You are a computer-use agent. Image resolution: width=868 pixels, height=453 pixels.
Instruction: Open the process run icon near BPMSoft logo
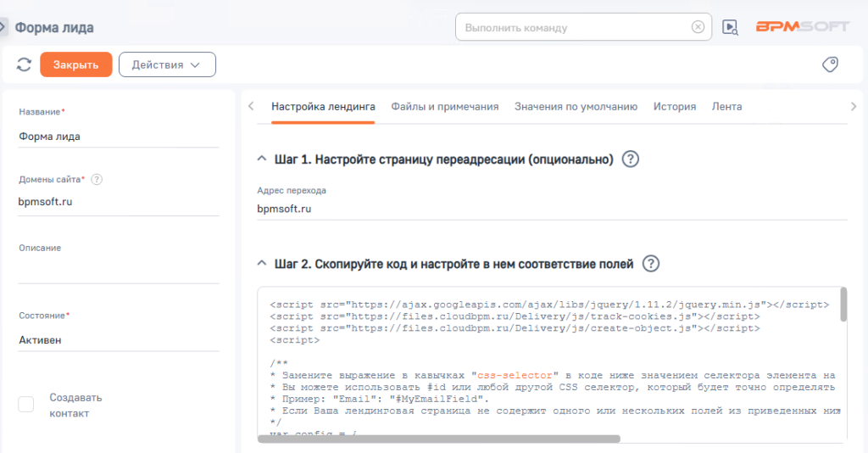(730, 27)
